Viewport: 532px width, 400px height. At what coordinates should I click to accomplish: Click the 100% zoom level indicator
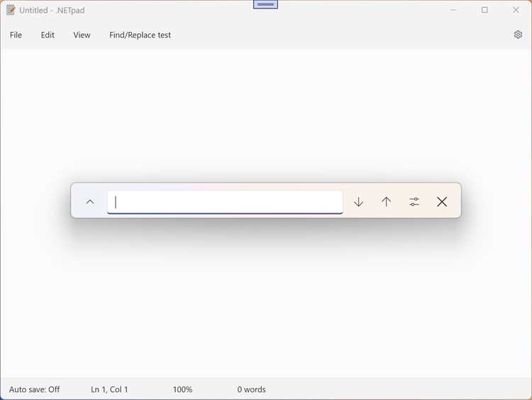tap(182, 389)
